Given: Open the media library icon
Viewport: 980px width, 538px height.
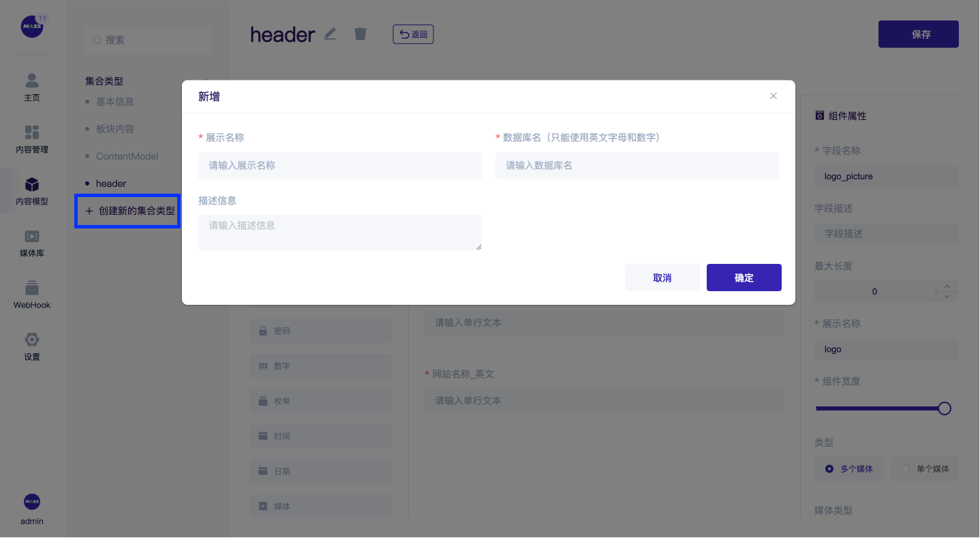Looking at the screenshot, I should [32, 237].
